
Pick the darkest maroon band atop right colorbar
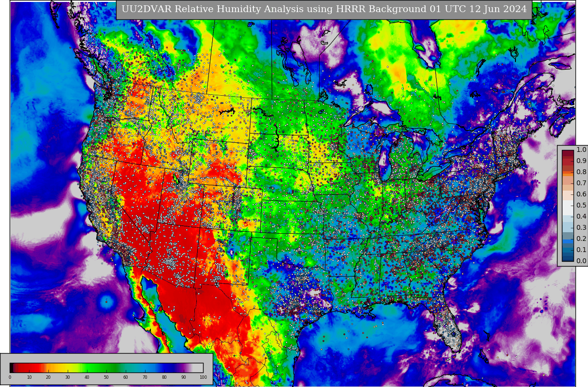568,153
